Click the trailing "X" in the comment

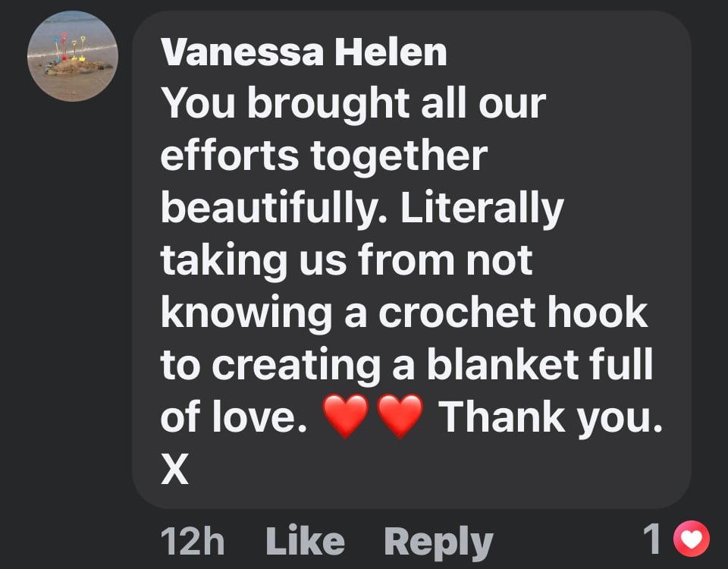(174, 470)
